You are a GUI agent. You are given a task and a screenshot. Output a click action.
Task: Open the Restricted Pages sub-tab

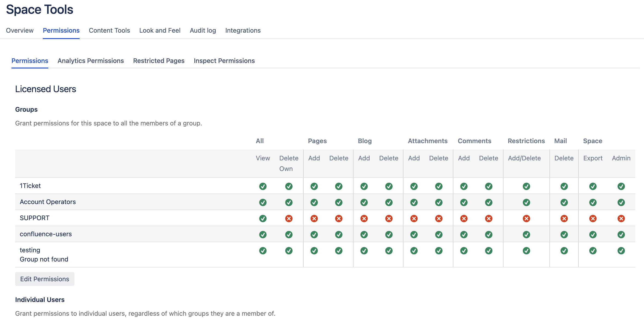click(158, 61)
